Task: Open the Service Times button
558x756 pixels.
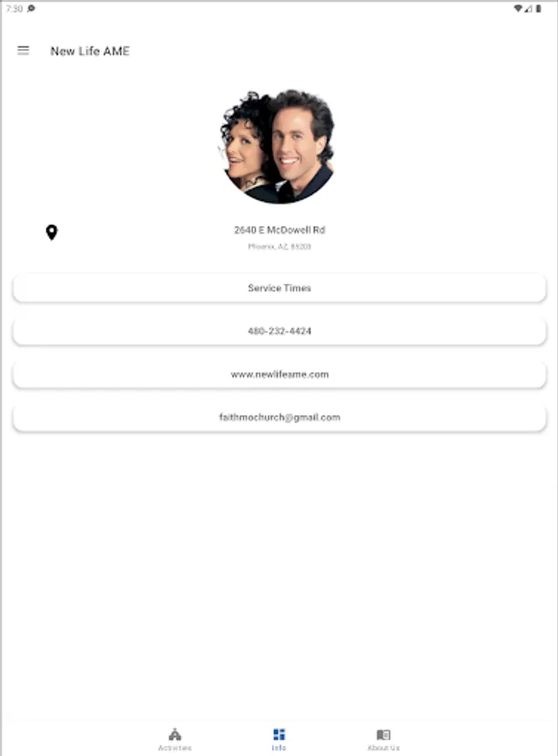Action: (x=279, y=288)
